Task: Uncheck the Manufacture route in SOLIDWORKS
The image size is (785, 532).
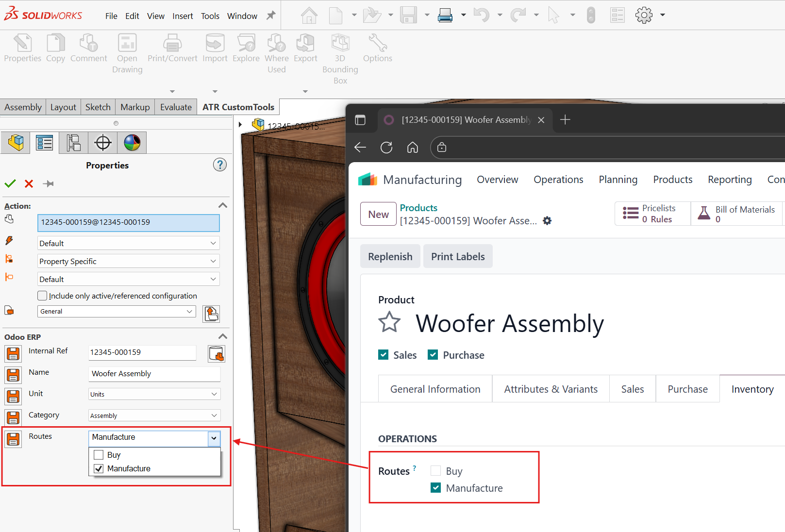Action: point(99,468)
